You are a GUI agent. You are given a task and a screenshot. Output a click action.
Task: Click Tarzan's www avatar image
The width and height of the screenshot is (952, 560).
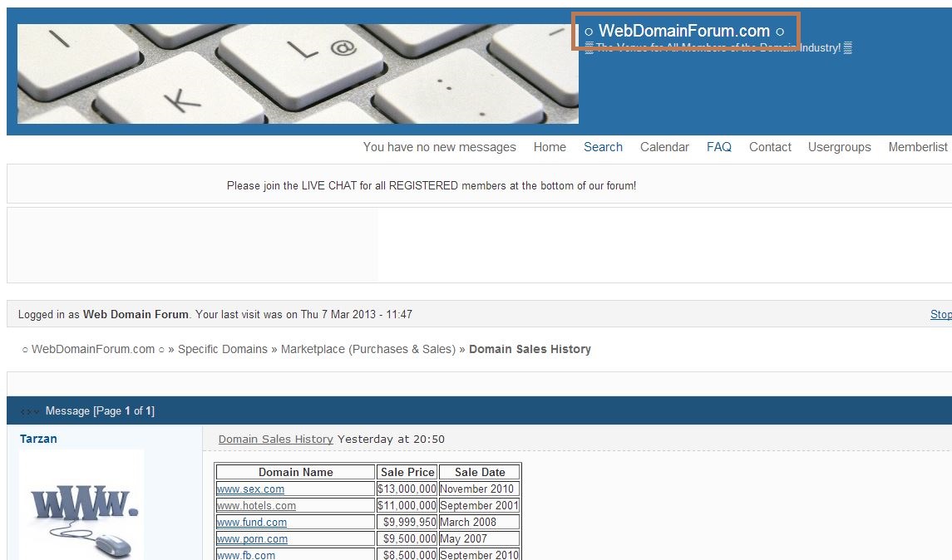point(81,504)
